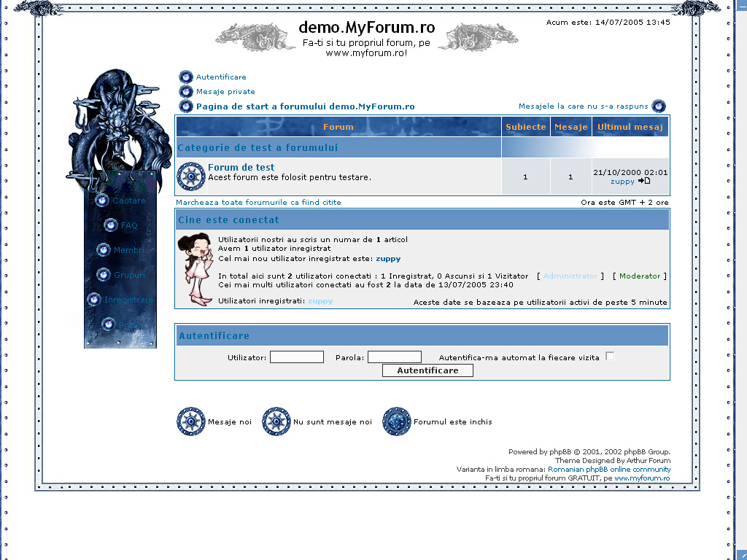The image size is (747, 560).
Task: Click the orb icon next to Mesaje private
Action: pos(186,92)
